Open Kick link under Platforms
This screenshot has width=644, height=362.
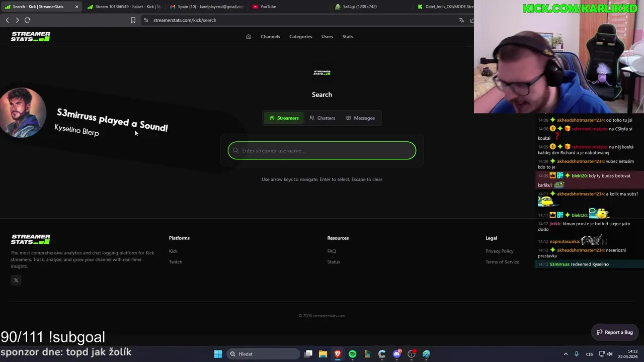click(x=173, y=251)
